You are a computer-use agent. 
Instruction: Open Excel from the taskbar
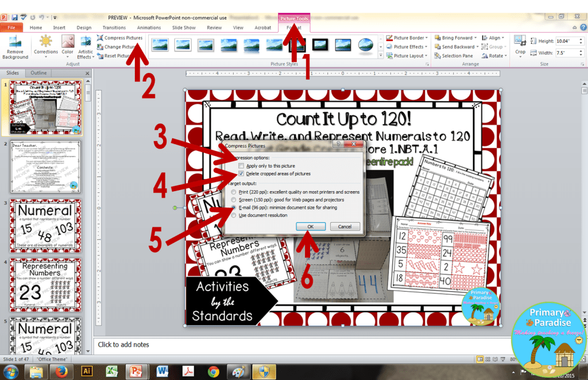[x=112, y=372]
